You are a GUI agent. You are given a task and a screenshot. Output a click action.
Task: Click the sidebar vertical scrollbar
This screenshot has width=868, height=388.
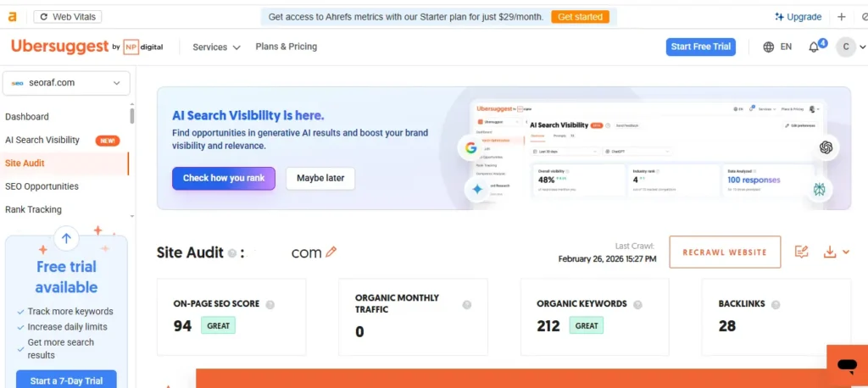[131, 116]
